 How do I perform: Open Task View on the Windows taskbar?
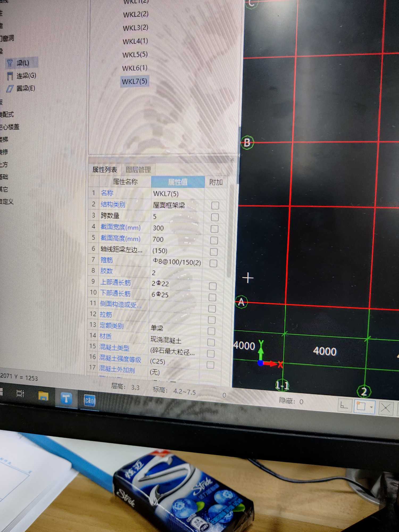20,393
